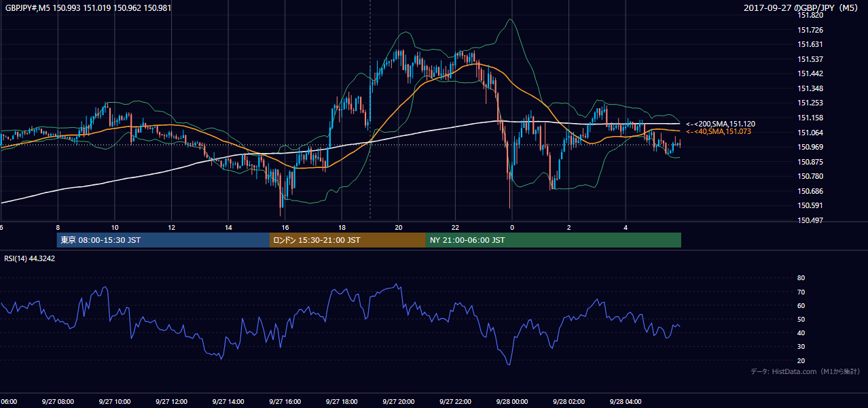
Task: Click RSI scale value 30
Action: (x=801, y=347)
